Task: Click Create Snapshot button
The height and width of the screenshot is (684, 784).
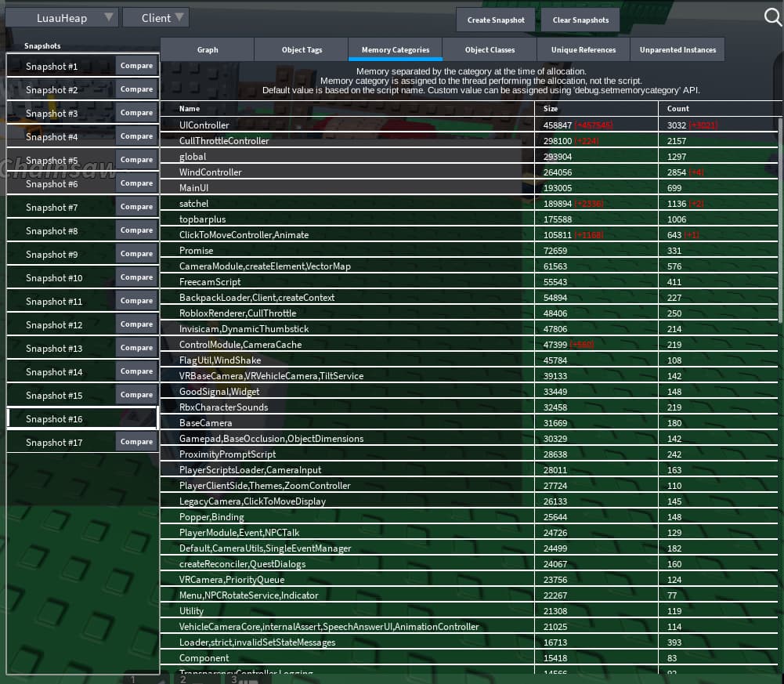Action: (x=496, y=20)
